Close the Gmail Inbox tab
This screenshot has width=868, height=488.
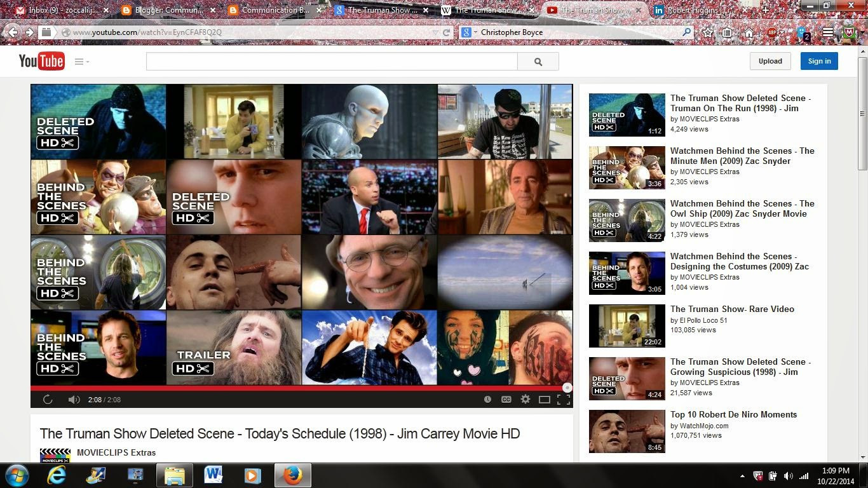(105, 10)
